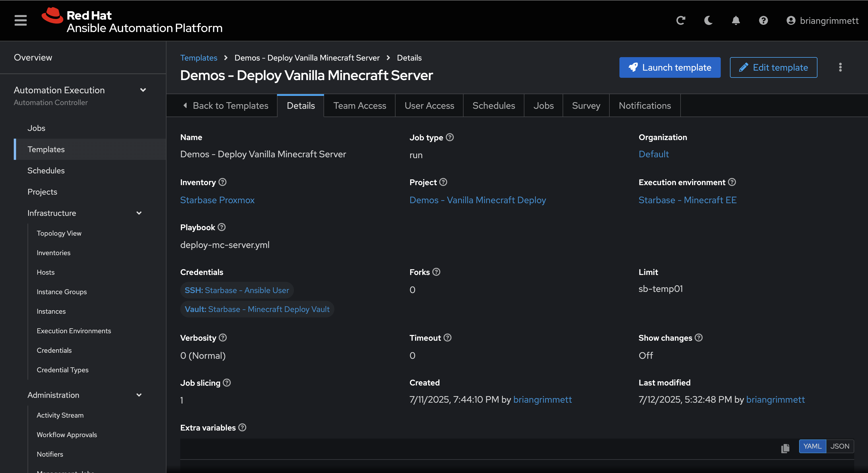Click Extra variables help icon

[x=242, y=428]
